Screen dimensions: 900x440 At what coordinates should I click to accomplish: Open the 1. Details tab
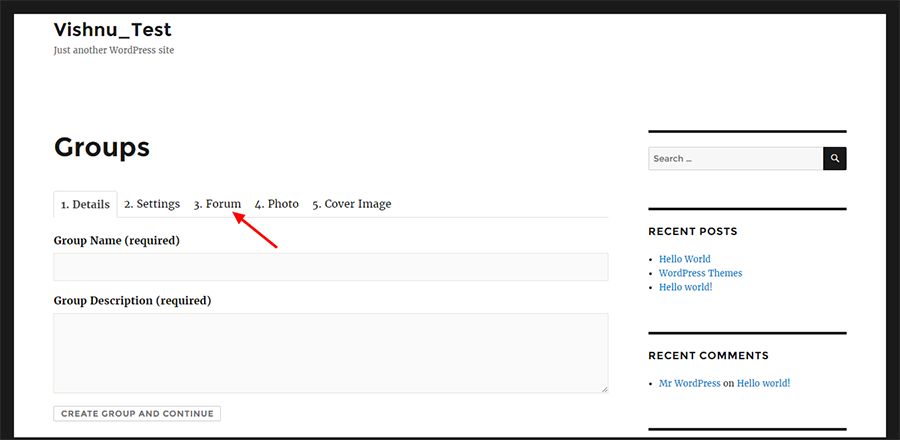[x=86, y=205]
